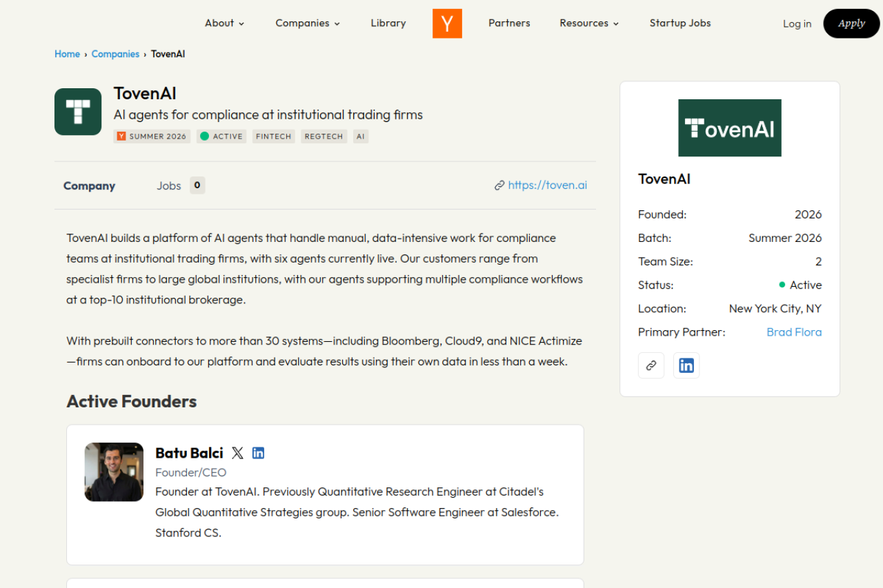Image resolution: width=883 pixels, height=588 pixels.
Task: Click the New York City, NY location value
Action: coord(775,309)
